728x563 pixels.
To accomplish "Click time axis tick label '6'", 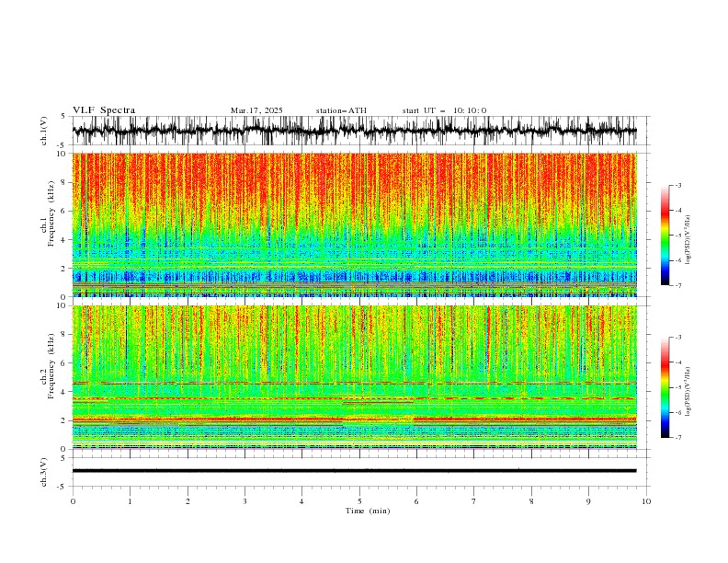I will pos(416,501).
